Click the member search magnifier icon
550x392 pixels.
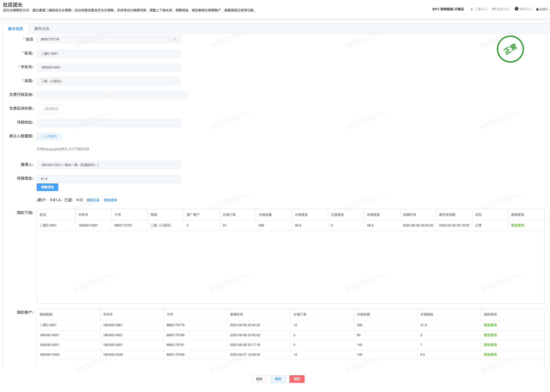(x=175, y=39)
